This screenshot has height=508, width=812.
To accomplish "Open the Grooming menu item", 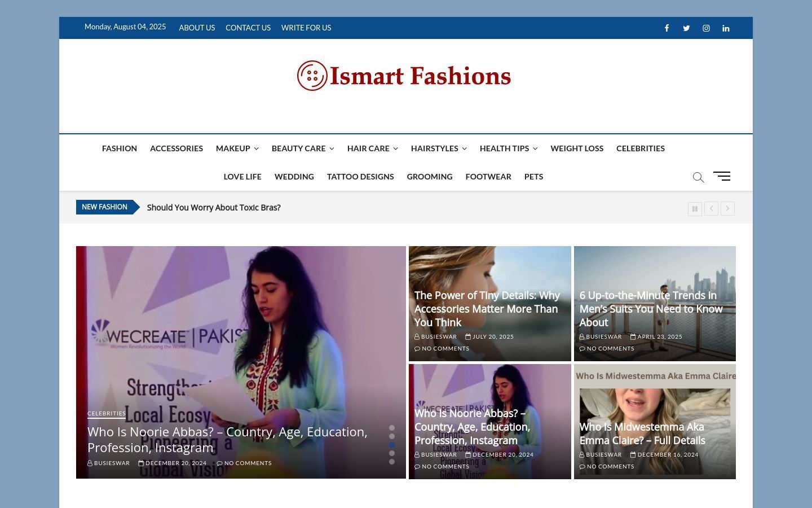I will (x=430, y=177).
